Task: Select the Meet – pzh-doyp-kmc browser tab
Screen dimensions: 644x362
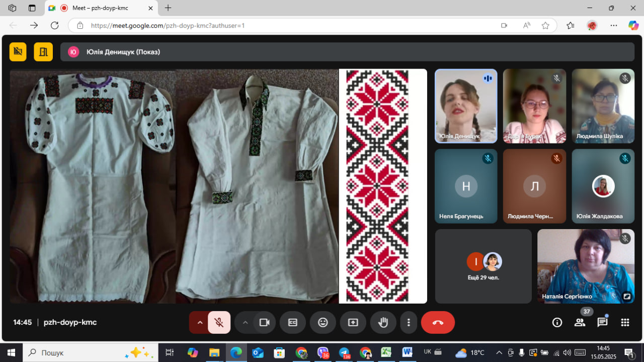Action: (101, 8)
